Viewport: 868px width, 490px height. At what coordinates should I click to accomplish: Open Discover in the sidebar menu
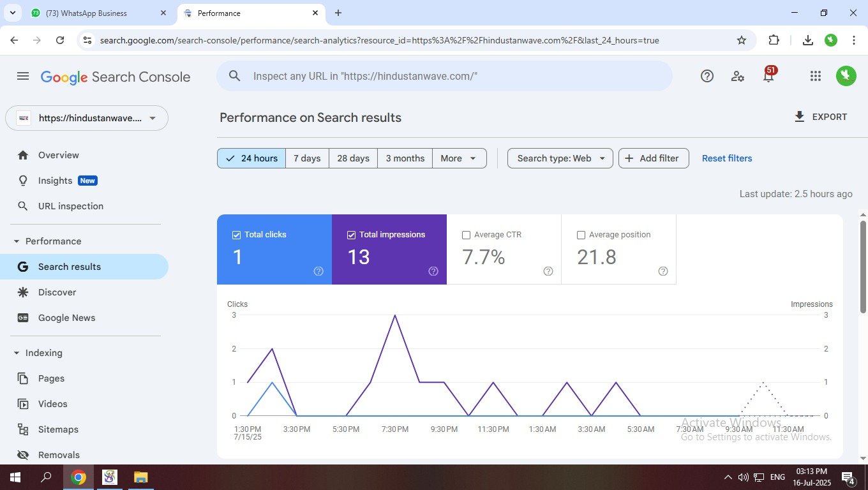pyautogui.click(x=57, y=292)
